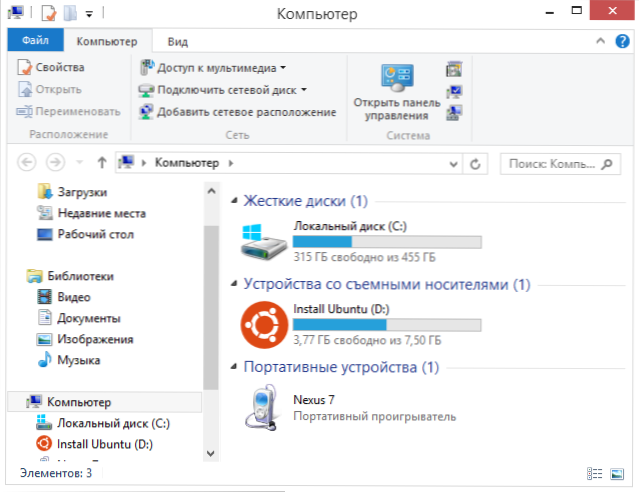Image resolution: width=639 pixels, height=492 pixels.
Task: Select Install Ubuntu (D:) in sidebar
Action: 95,444
